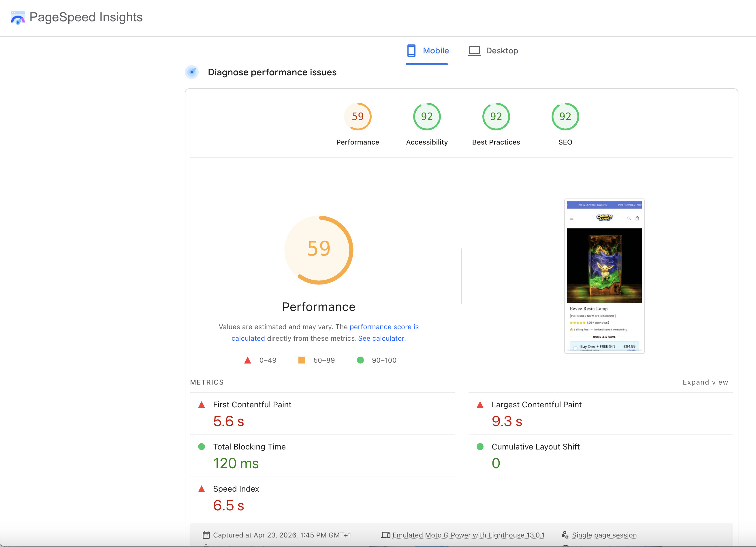Click the mobile phone icon
This screenshot has height=547, width=756.
click(411, 51)
